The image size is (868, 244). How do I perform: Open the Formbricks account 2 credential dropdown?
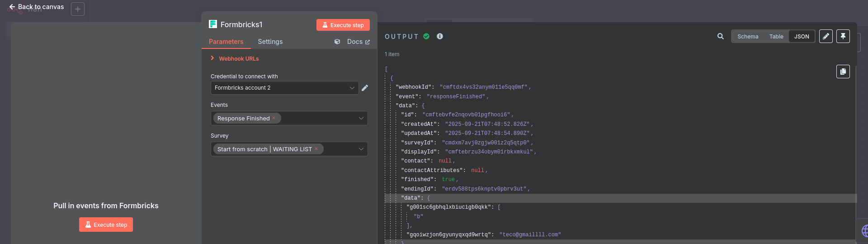pyautogui.click(x=285, y=88)
